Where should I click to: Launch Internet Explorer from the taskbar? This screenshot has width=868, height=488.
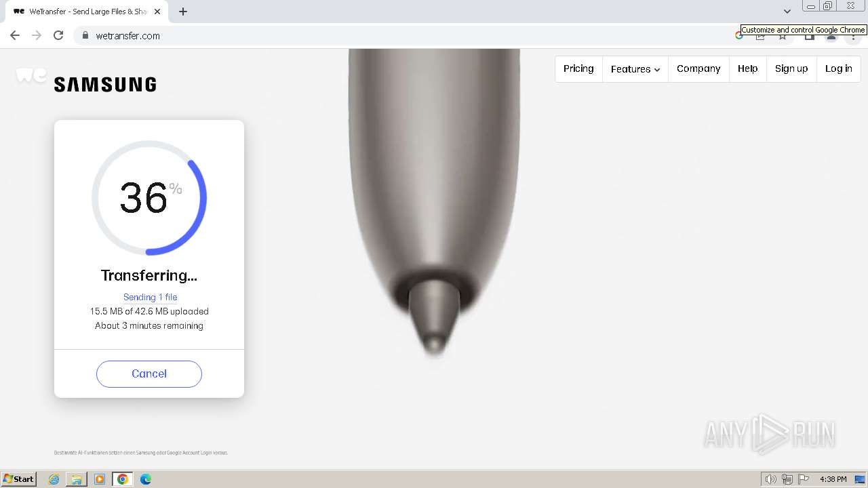(x=54, y=479)
